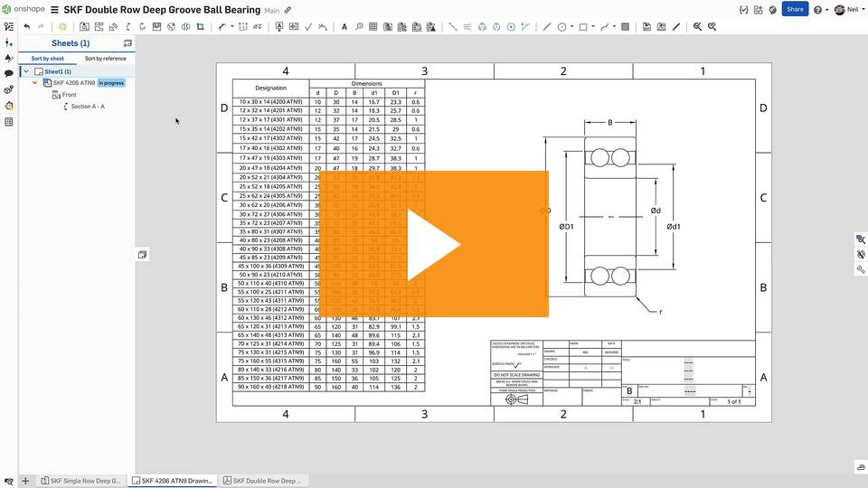
Task: Select the Datum symbol tool
Action: click(x=279, y=26)
